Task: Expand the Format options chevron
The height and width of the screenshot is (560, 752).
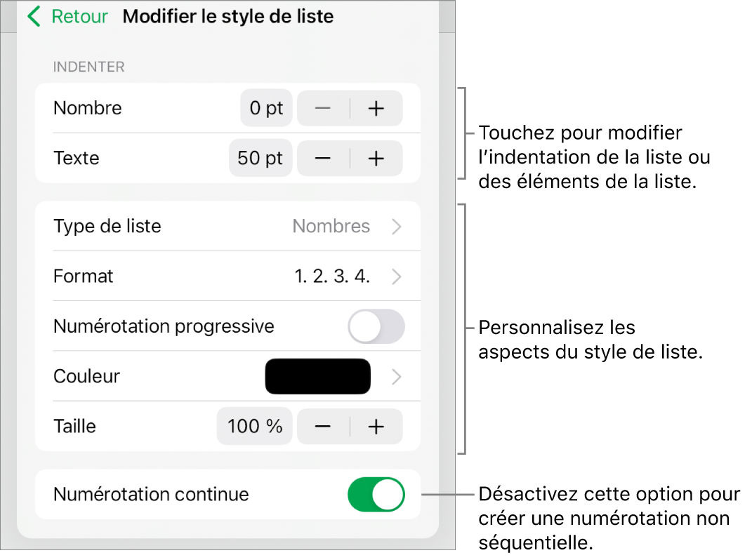Action: pos(397,276)
